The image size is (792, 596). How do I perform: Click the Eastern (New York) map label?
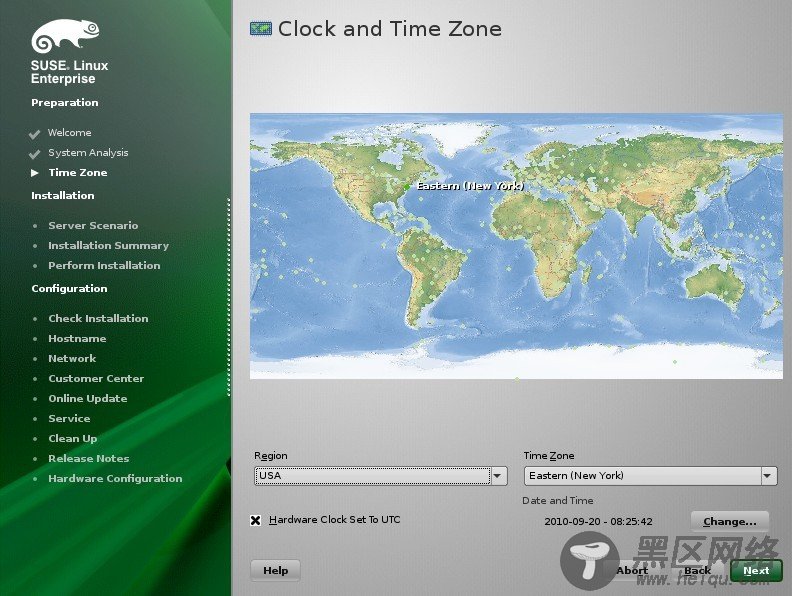(x=470, y=186)
